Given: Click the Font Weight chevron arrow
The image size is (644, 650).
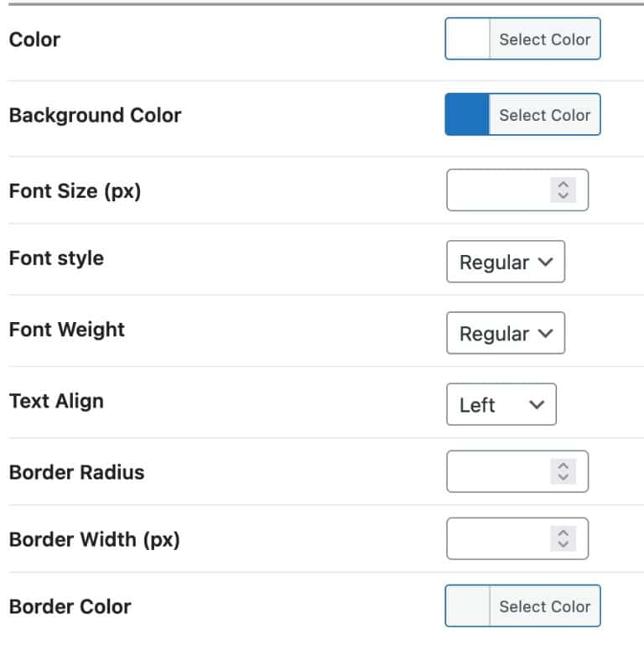Looking at the screenshot, I should 545,334.
